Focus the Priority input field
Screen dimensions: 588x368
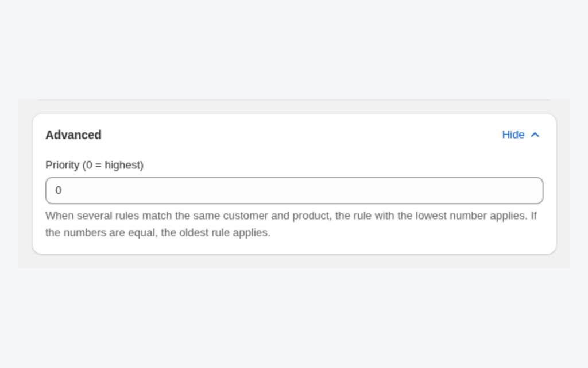295,191
